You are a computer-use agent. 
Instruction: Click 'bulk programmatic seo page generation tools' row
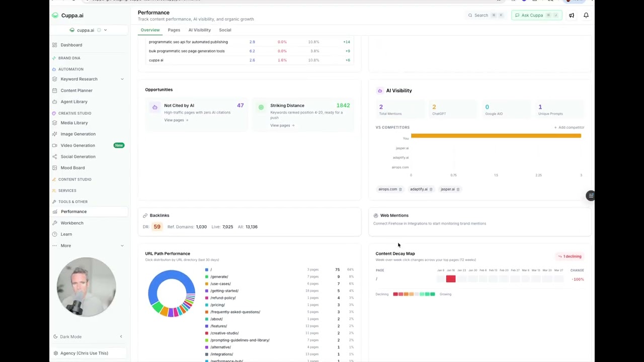250,51
